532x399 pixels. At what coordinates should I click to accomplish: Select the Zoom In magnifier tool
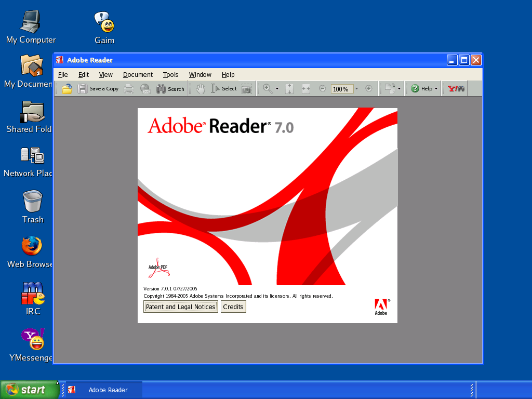pyautogui.click(x=268, y=89)
